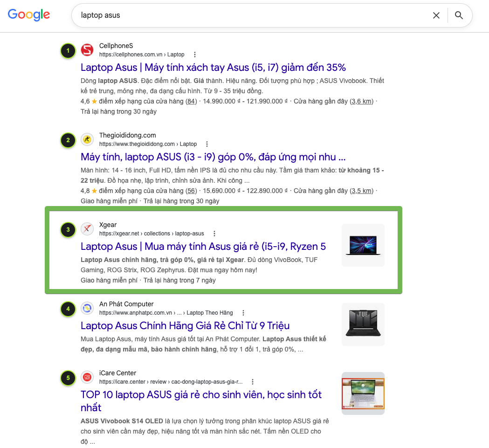
Task: Click the xgear.net collections URL breadcrumb
Action: [x=152, y=234]
